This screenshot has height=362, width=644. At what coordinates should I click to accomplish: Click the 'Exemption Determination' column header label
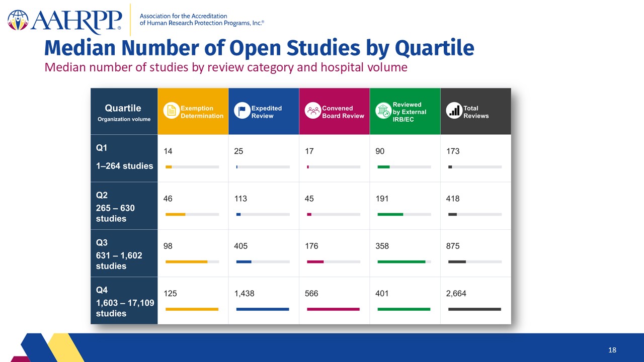pos(202,112)
